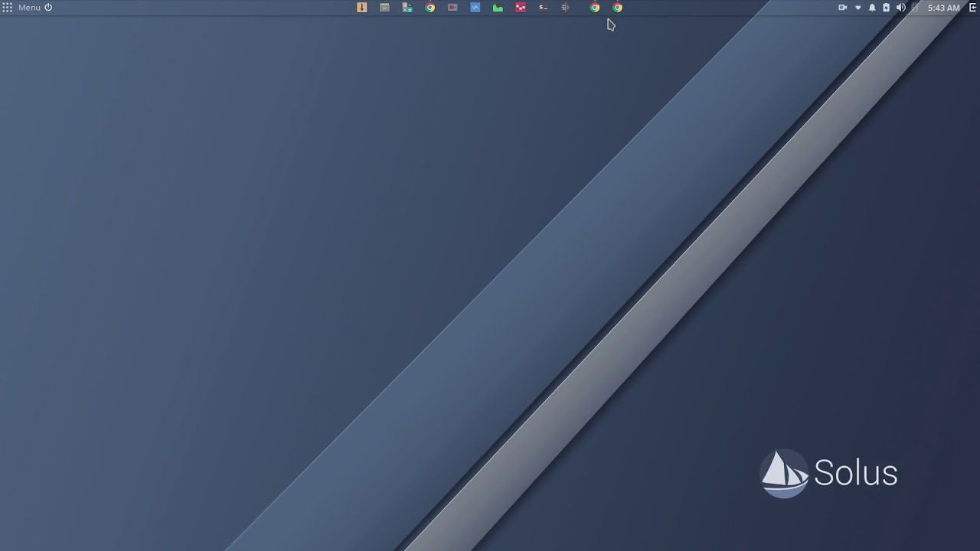Open Raven sidebar at panel's far right
This screenshot has width=980, height=551.
(974, 7)
